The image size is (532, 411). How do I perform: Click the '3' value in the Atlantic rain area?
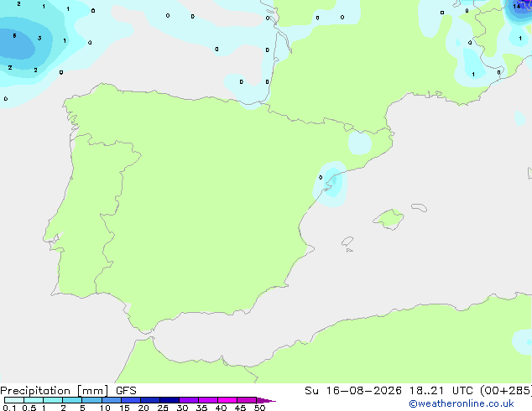tap(39, 39)
